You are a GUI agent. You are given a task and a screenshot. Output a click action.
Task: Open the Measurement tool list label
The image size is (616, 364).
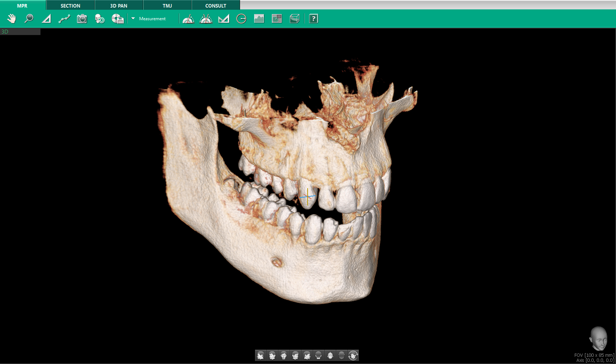tap(152, 19)
